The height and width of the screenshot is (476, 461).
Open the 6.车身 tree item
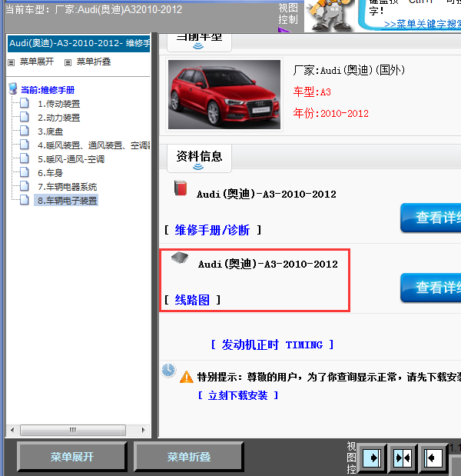click(x=50, y=173)
